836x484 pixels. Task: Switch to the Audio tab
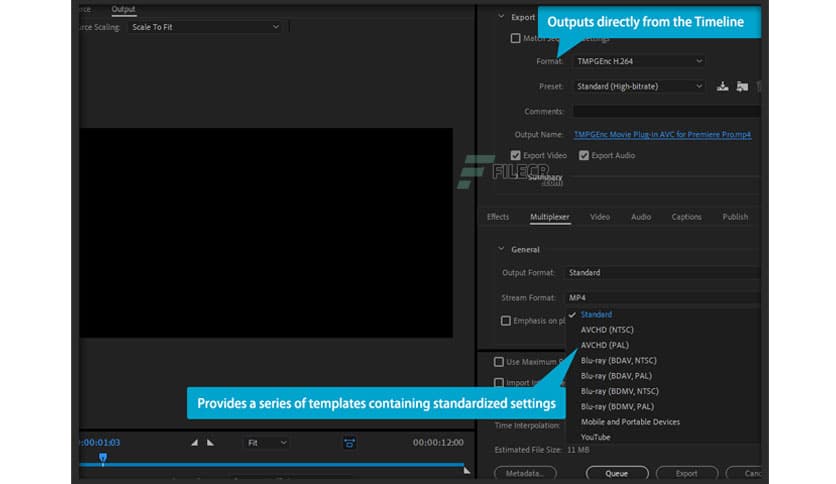pos(641,217)
